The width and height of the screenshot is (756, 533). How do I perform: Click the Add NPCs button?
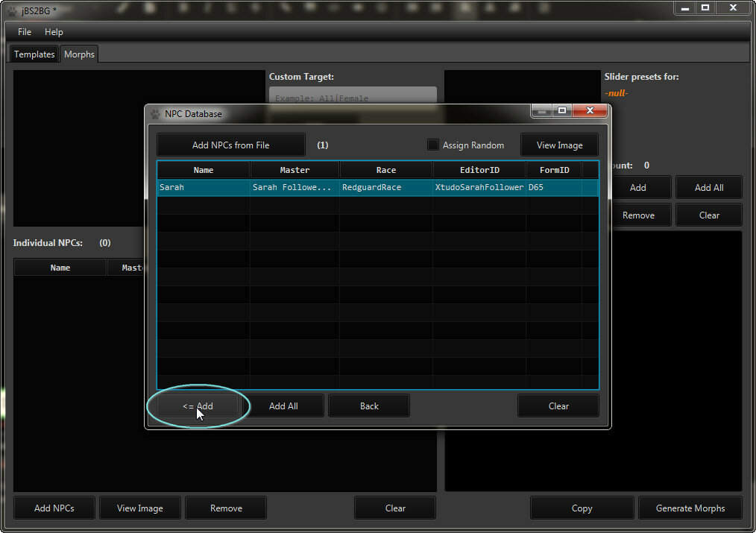coord(54,508)
